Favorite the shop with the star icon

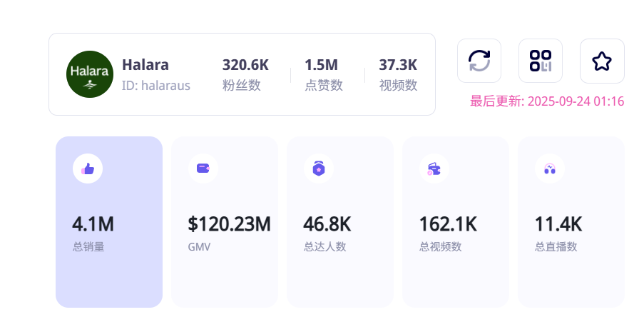(x=602, y=61)
